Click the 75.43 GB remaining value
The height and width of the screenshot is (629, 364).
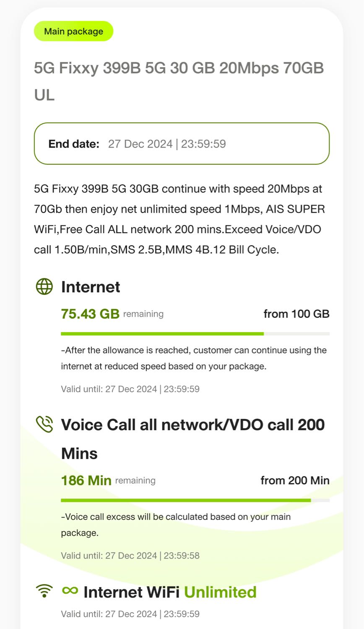pos(90,314)
